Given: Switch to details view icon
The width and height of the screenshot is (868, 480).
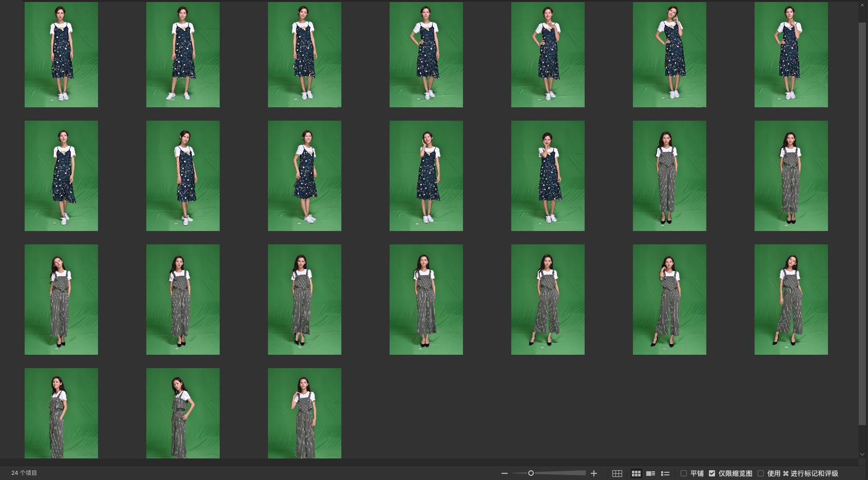Looking at the screenshot, I should click(x=650, y=473).
